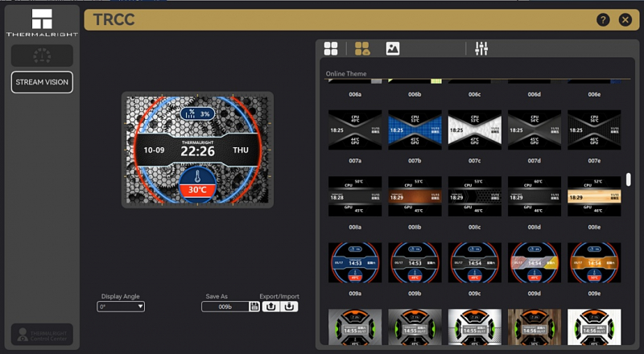Click the Thermalright logo
The width and height of the screenshot is (644, 354).
point(42,23)
